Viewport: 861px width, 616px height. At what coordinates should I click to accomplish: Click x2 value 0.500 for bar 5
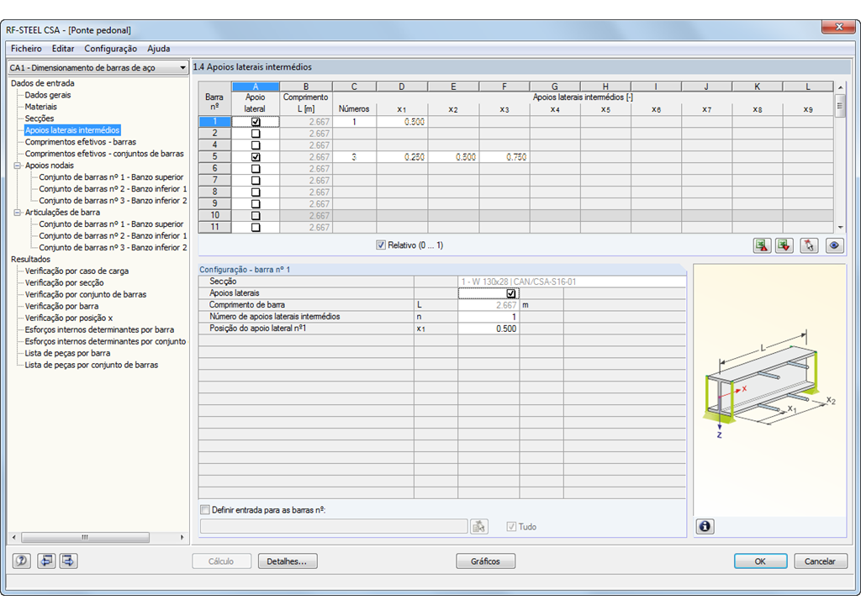(x=453, y=157)
